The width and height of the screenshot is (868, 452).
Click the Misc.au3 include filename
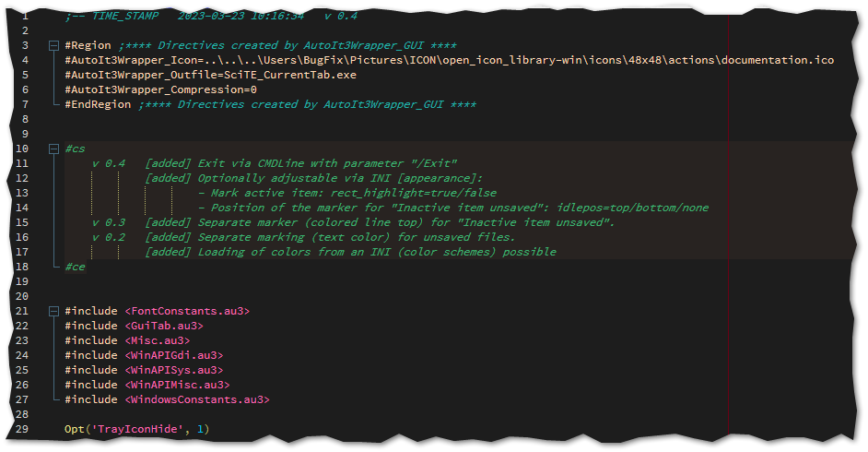tap(158, 340)
